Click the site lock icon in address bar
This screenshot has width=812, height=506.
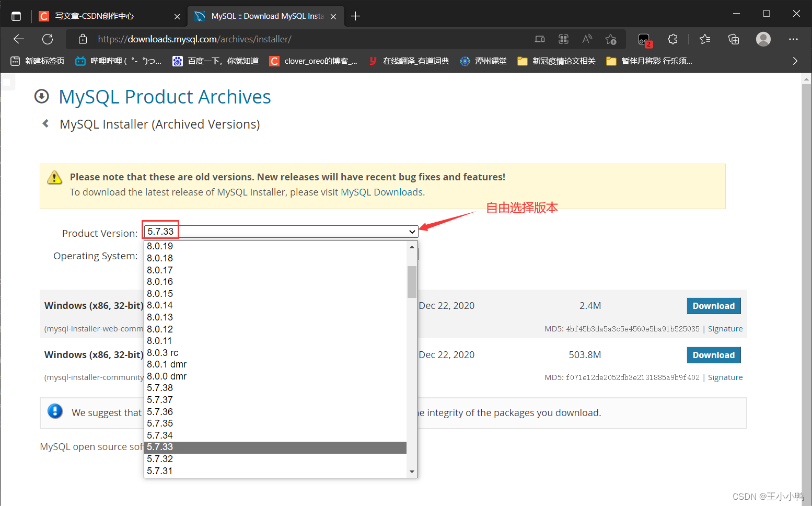click(x=83, y=39)
